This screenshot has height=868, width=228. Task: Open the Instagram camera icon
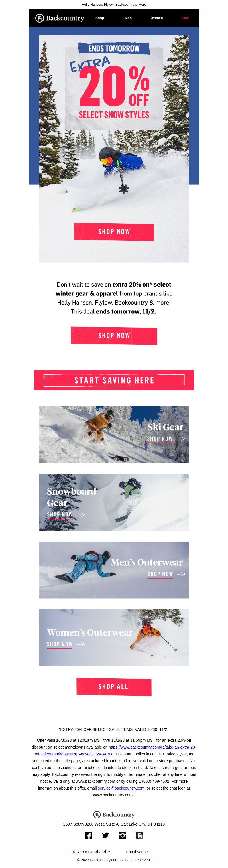pyautogui.click(x=123, y=835)
